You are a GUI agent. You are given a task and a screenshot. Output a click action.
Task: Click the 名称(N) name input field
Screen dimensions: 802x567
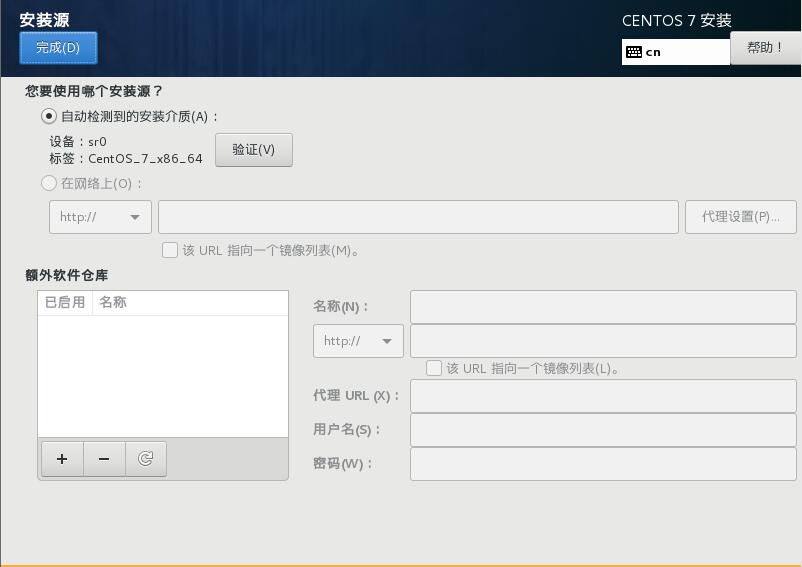tap(603, 307)
